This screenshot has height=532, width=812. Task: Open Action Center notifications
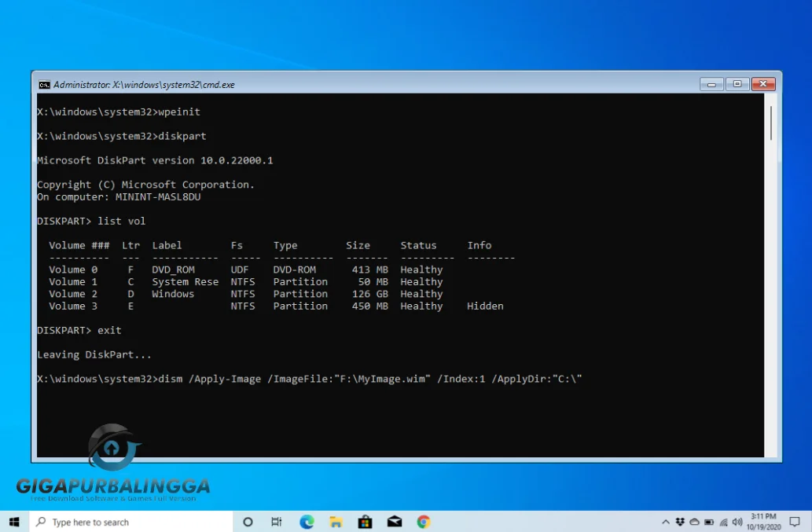pyautogui.click(x=794, y=521)
